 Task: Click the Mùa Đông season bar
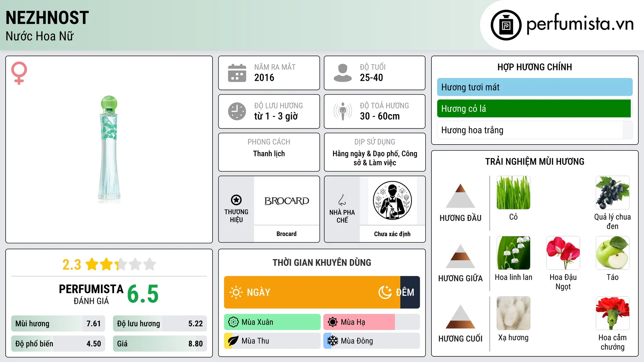(x=372, y=341)
